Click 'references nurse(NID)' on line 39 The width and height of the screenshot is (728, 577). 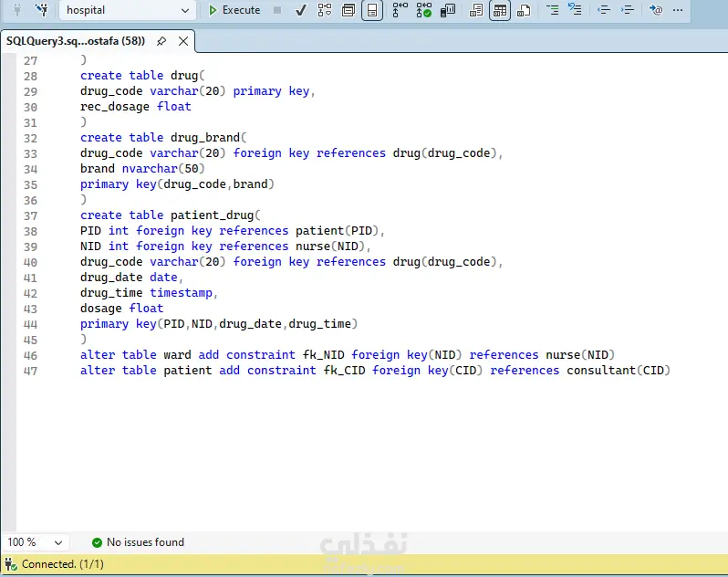click(292, 247)
